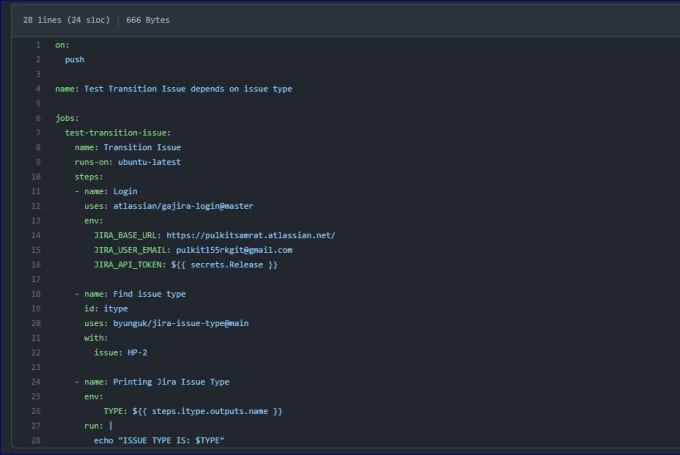The width and height of the screenshot is (680, 455).
Task: Click the 'steps:' key
Action: (x=89, y=177)
